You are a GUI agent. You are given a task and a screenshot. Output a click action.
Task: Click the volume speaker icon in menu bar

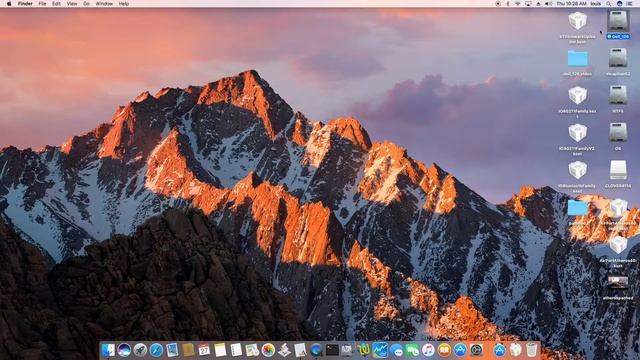point(549,4)
